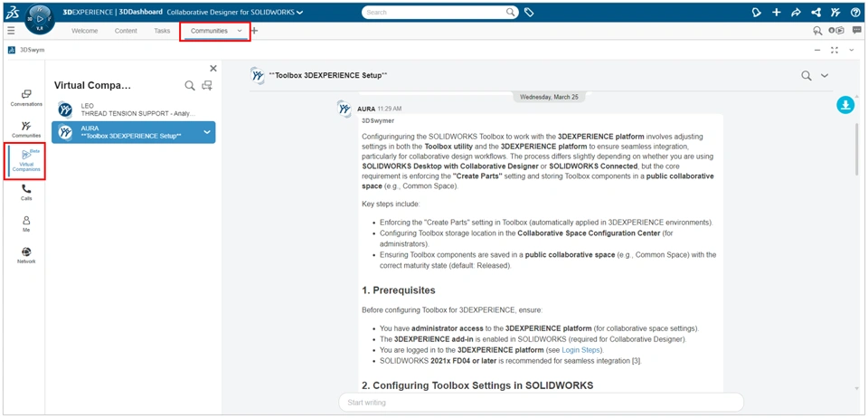Open Calls in left sidebar

[26, 192]
